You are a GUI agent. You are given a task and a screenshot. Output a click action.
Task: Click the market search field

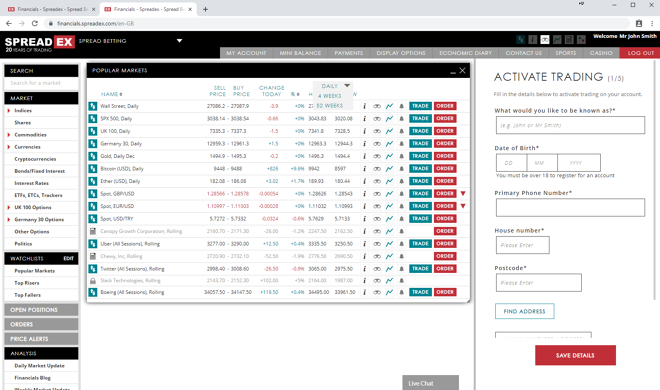pyautogui.click(x=41, y=83)
